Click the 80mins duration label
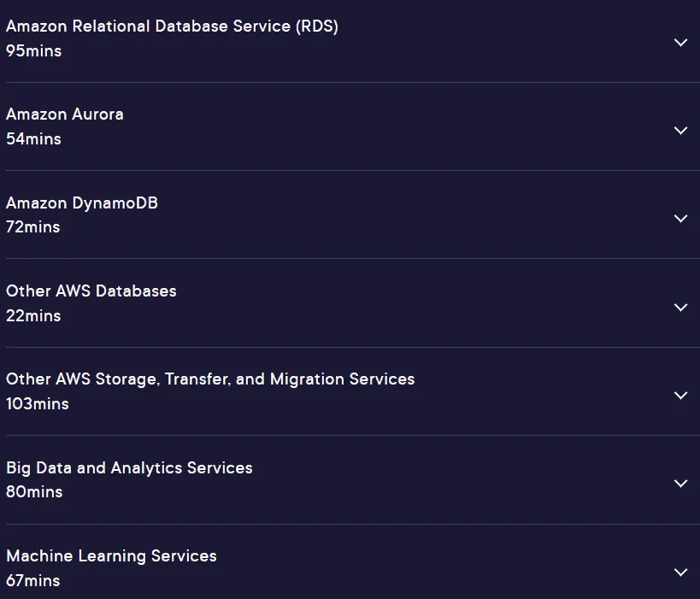Viewport: 700px width, 599px height. (x=34, y=492)
